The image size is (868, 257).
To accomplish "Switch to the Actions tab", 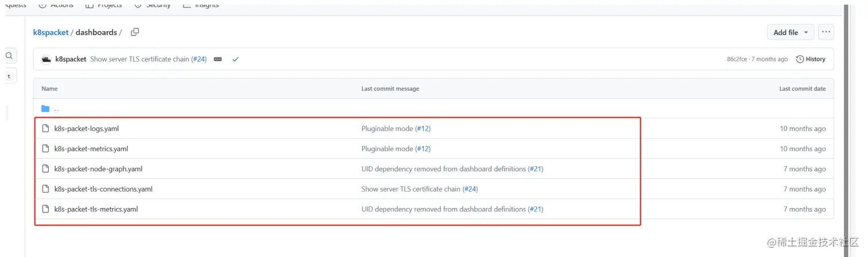I will point(56,5).
